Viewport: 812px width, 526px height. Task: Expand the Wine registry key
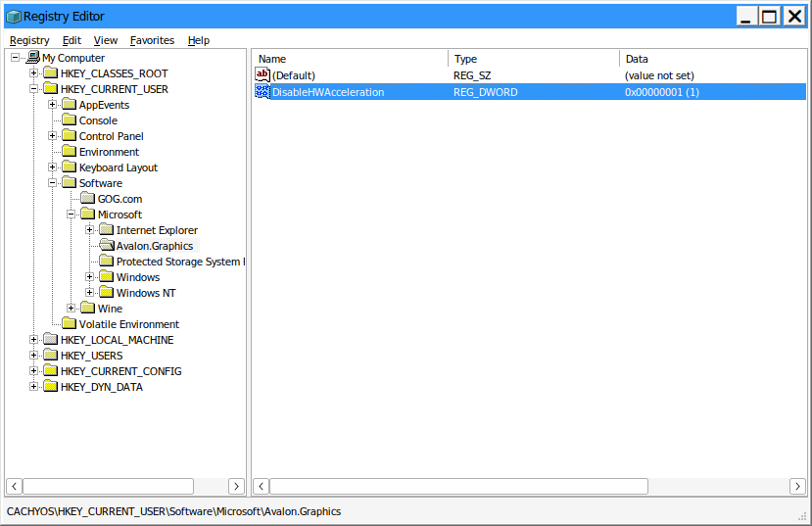(72, 309)
